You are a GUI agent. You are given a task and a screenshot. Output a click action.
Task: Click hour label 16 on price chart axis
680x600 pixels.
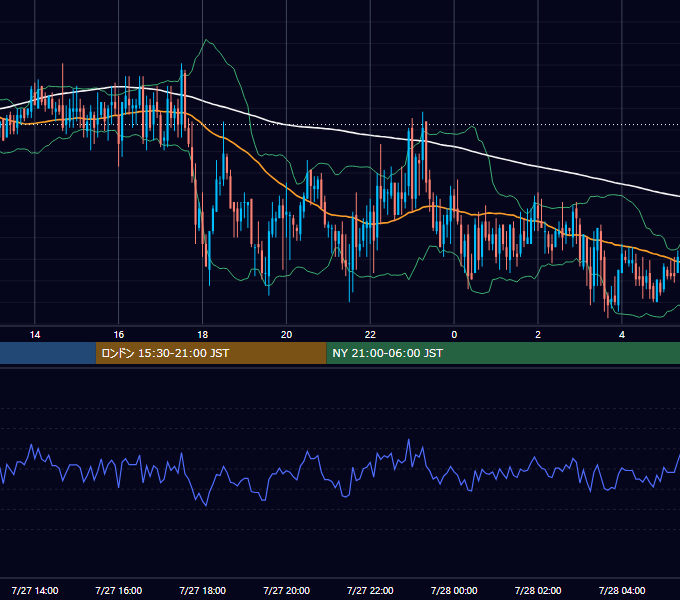118,335
